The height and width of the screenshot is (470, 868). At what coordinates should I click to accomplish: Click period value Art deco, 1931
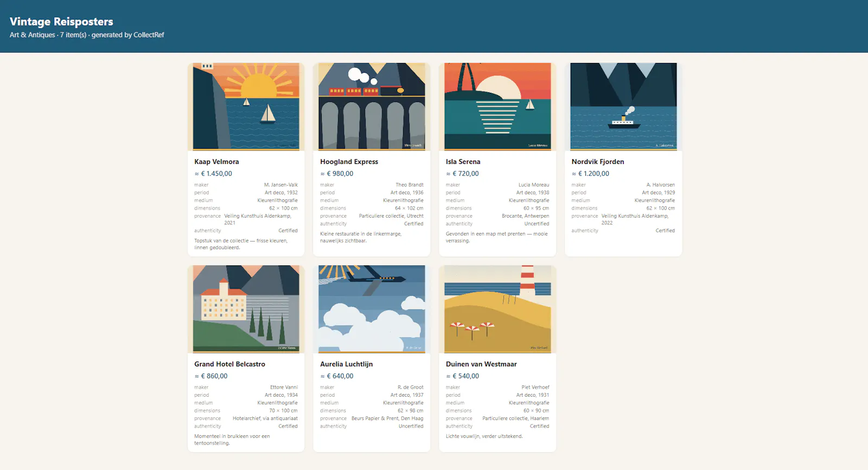533,395
